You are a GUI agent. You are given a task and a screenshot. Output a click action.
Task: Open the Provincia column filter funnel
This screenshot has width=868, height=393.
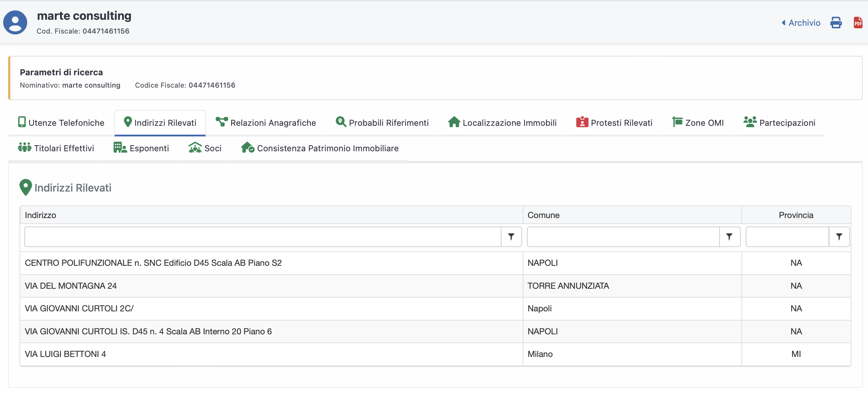(839, 237)
